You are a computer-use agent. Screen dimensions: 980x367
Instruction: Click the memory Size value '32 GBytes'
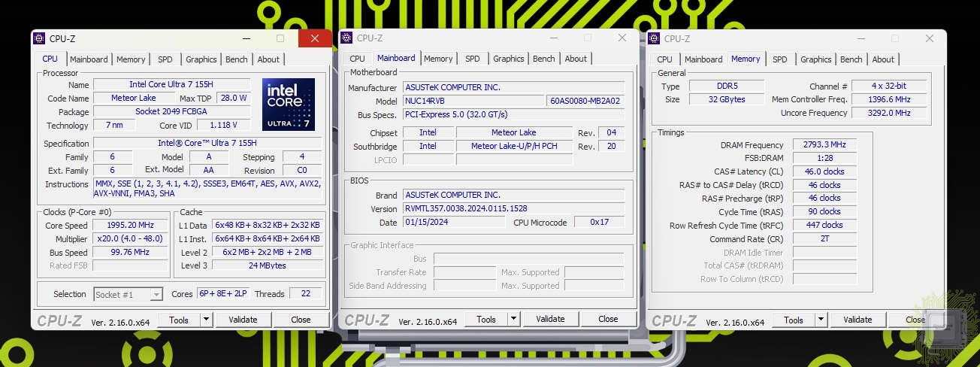[x=726, y=99]
